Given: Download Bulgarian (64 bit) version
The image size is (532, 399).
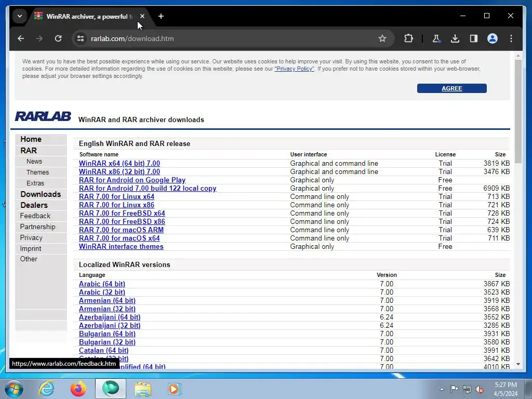Looking at the screenshot, I should (x=107, y=334).
